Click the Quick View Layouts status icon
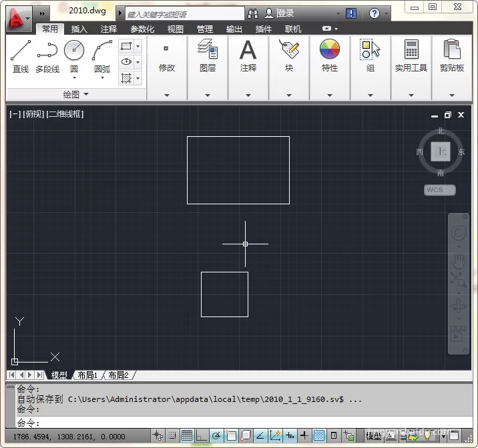Image resolution: width=478 pixels, height=448 pixels. 391,436
